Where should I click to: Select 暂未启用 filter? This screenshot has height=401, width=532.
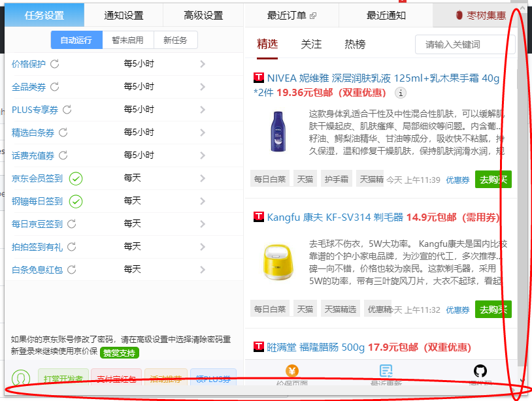click(128, 40)
